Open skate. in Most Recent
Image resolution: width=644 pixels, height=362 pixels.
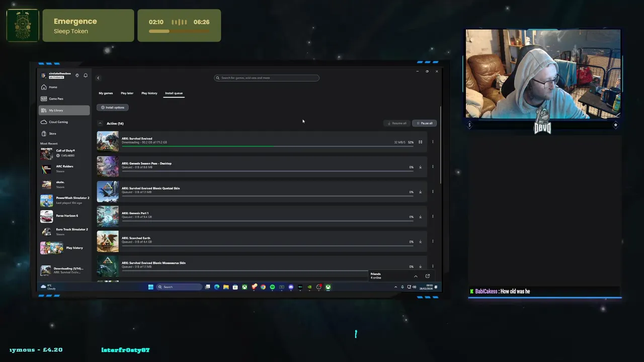pos(64,185)
